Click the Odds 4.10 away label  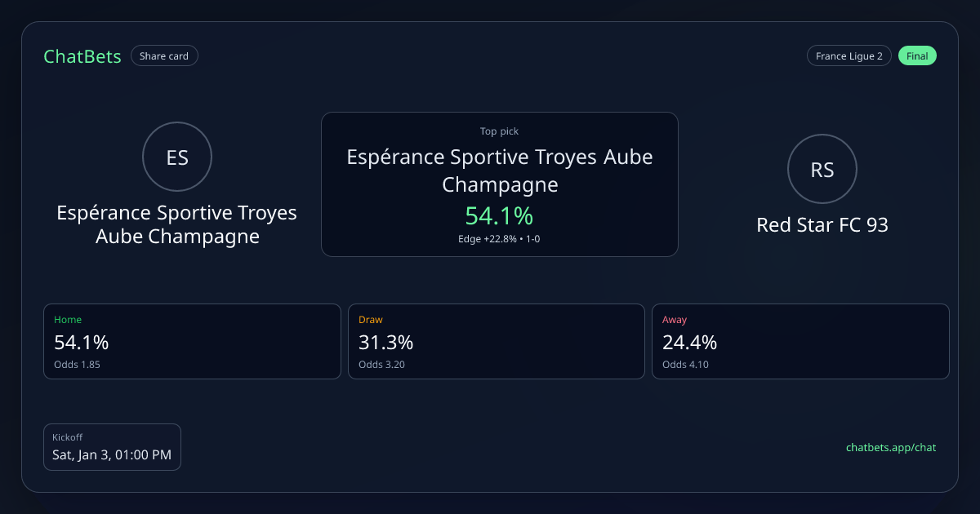[x=685, y=365]
